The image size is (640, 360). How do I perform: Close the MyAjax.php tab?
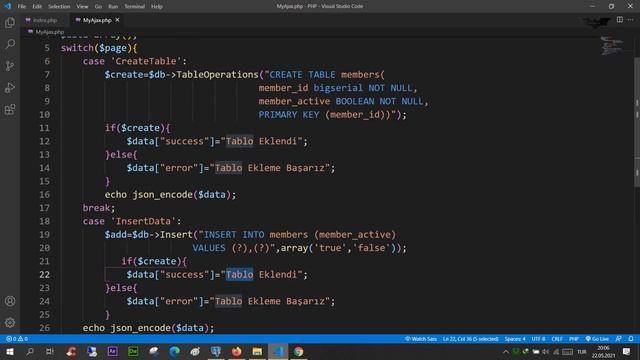pyautogui.click(x=117, y=20)
